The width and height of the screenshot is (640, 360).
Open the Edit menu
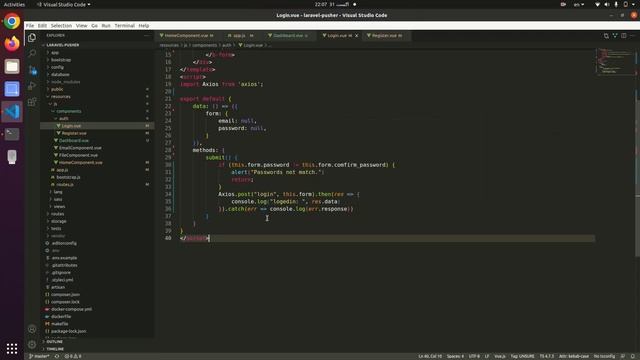tap(42, 25)
